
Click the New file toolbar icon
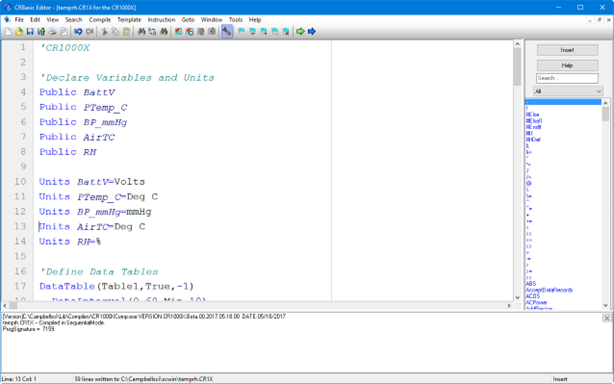pyautogui.click(x=8, y=32)
